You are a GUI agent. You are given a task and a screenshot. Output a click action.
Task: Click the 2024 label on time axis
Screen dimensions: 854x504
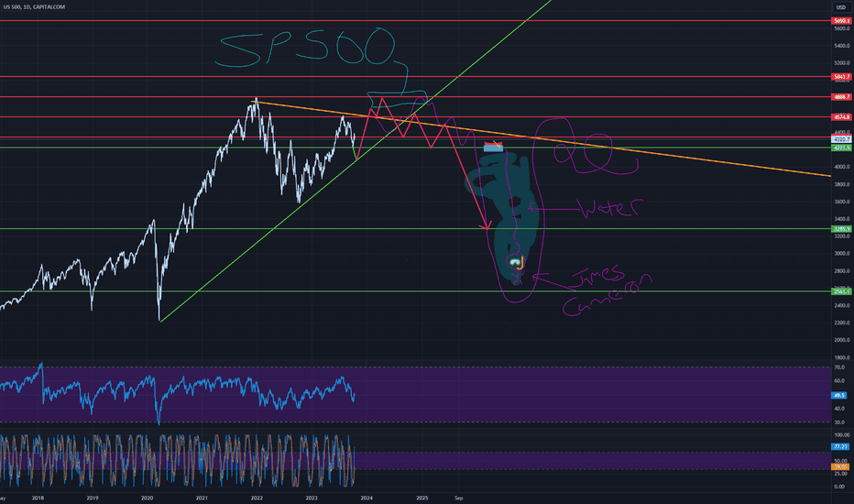tap(367, 498)
